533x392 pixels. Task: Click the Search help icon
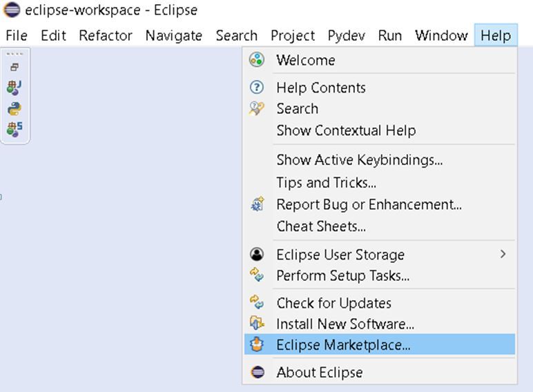click(257, 108)
